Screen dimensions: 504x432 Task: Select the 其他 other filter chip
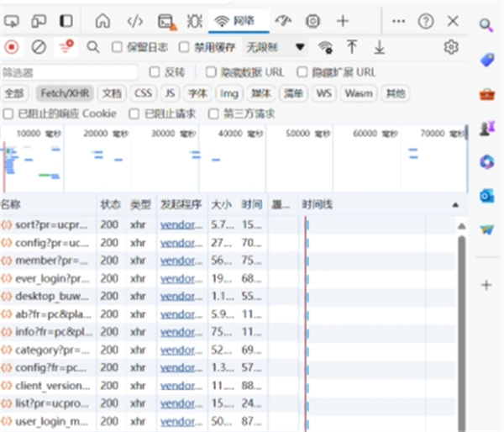pos(396,93)
